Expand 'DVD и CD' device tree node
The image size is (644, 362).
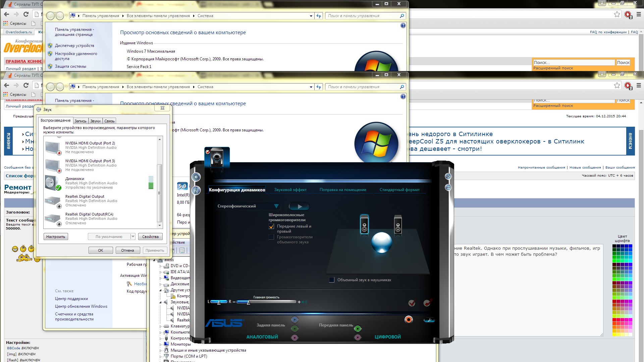pos(161,266)
